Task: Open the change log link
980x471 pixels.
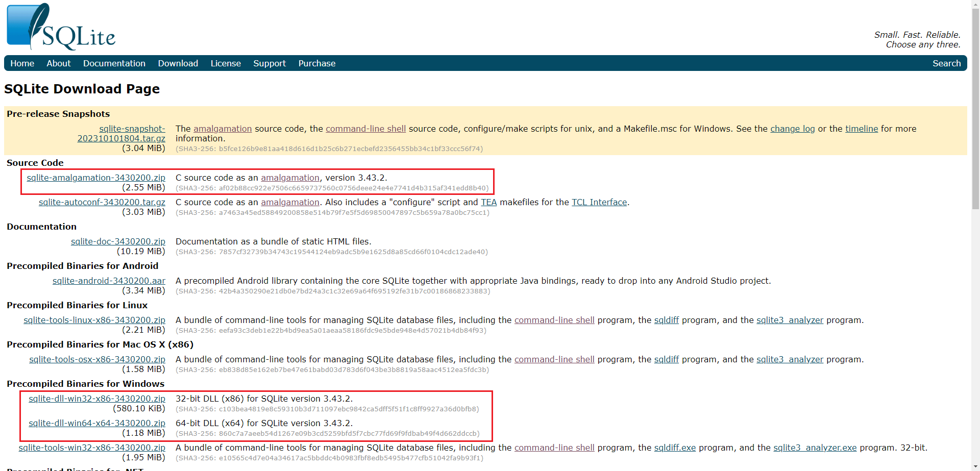Action: pyautogui.click(x=793, y=129)
